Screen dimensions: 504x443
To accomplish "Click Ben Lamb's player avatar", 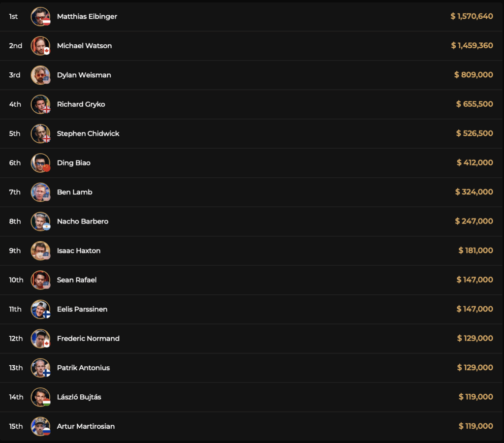I will pos(40,192).
